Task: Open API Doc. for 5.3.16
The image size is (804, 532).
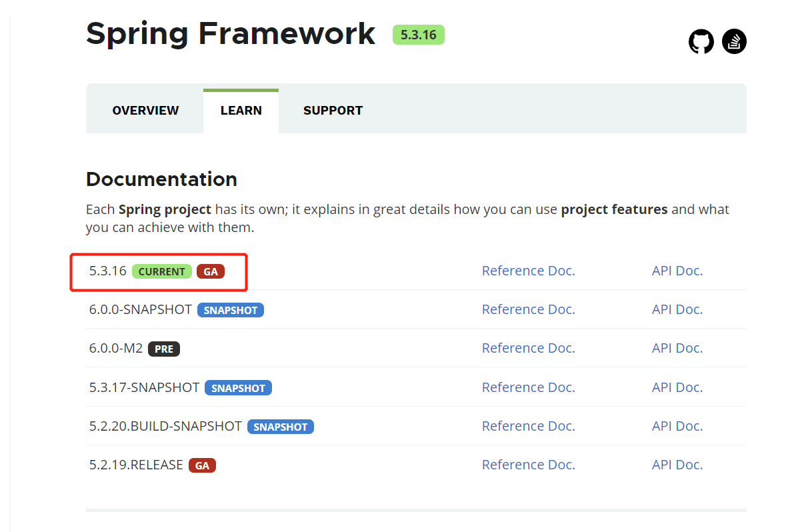Action: click(677, 271)
